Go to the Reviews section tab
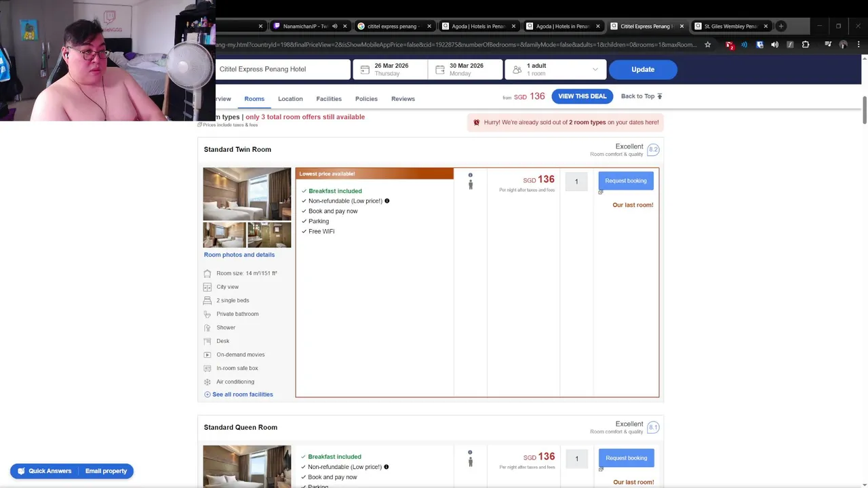This screenshot has width=868, height=488. 403,99
